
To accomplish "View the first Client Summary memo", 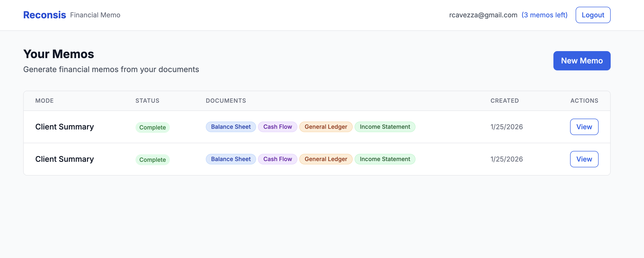I will [x=584, y=127].
